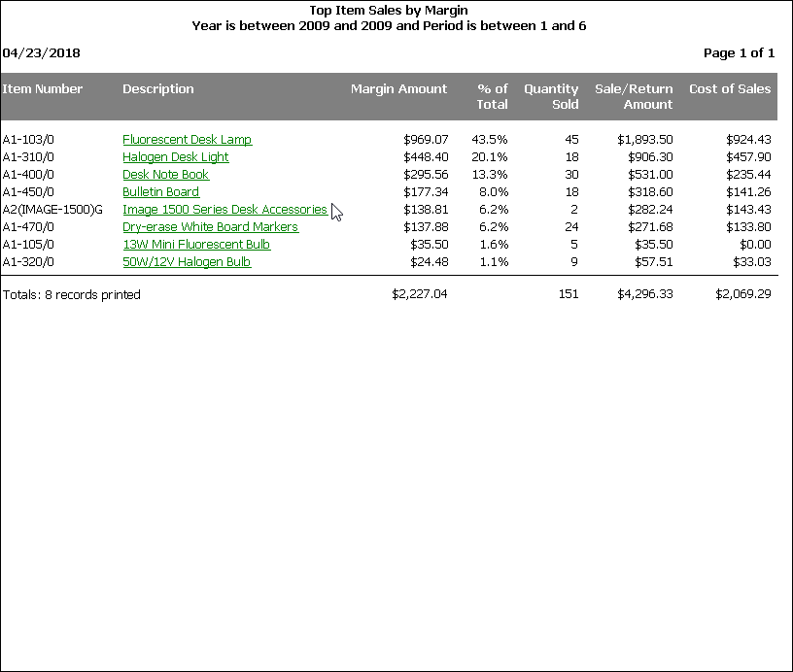Click margin amount $137.88
793x672 pixels.
[x=426, y=227]
